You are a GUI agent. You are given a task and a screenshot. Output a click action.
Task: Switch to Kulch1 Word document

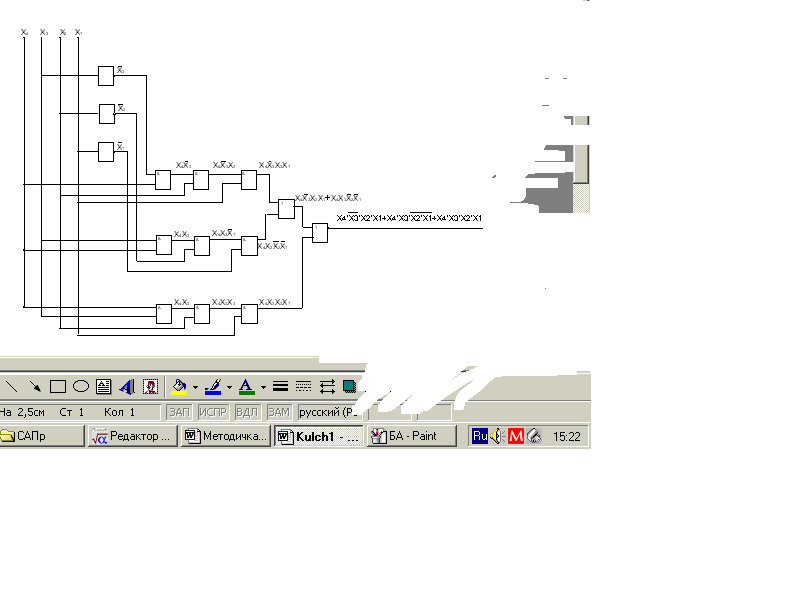click(x=319, y=436)
